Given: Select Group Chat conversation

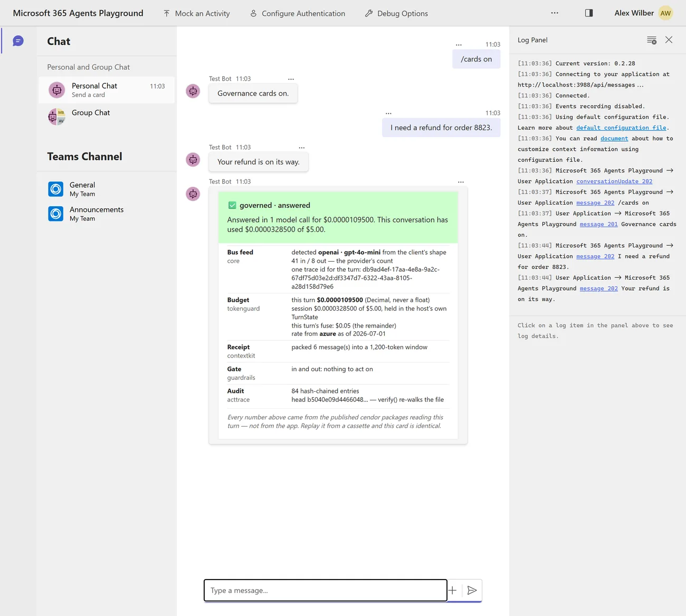Looking at the screenshot, I should click(x=107, y=116).
